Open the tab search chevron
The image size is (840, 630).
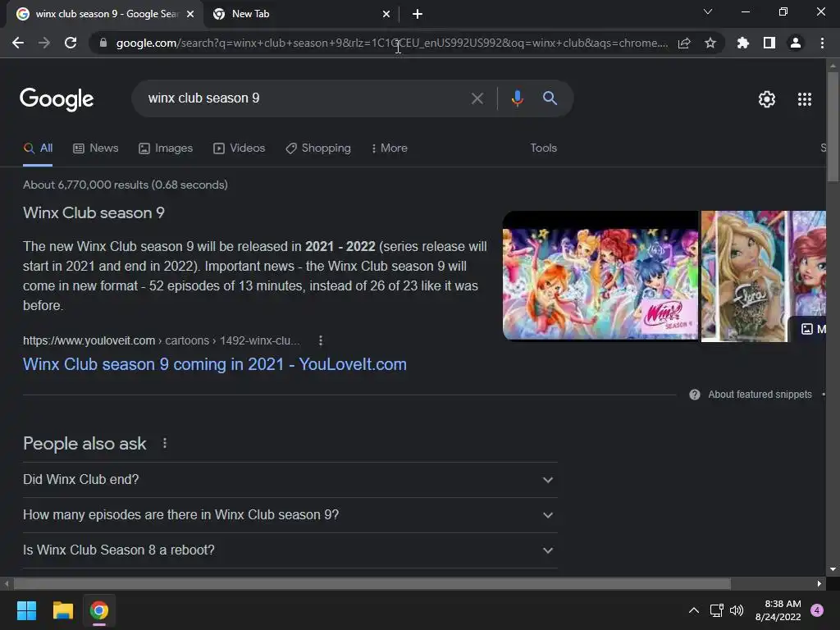pos(708,11)
